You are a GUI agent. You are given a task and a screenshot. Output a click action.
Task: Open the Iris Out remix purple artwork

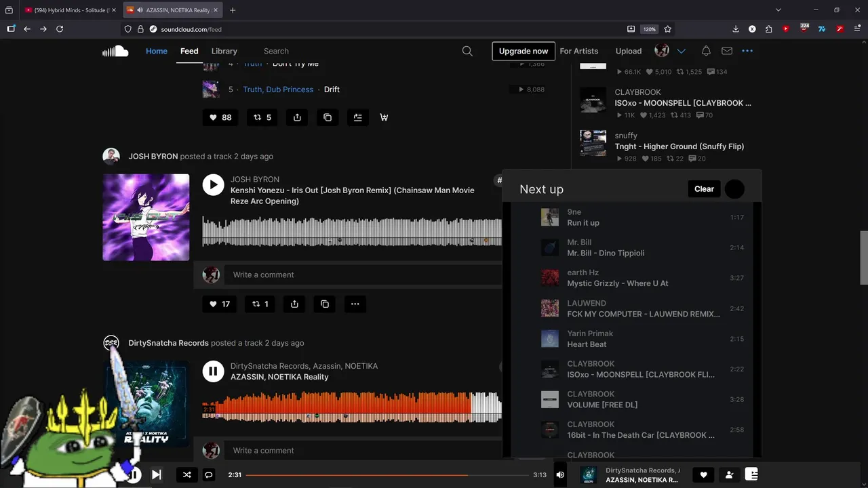[146, 218]
